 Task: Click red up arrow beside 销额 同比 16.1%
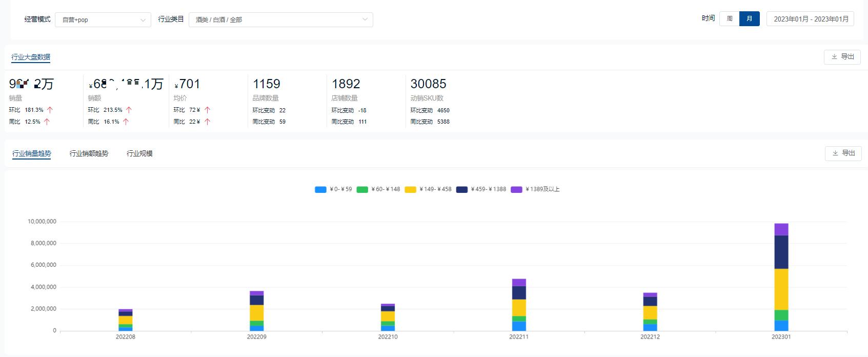126,122
